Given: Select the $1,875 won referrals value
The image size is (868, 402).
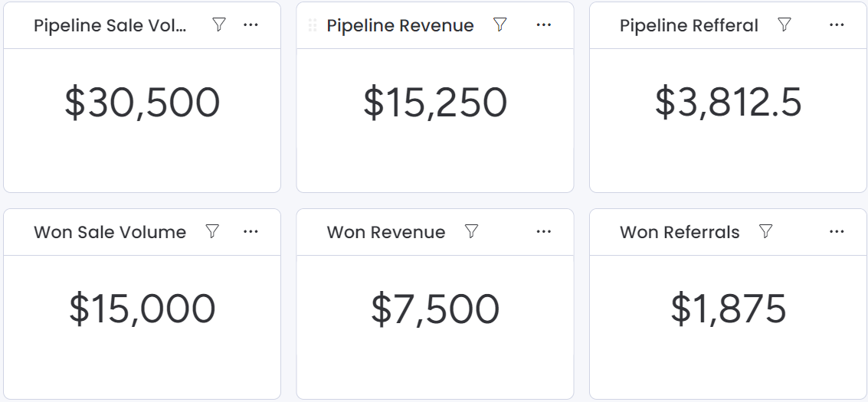Looking at the screenshot, I should pos(729,309).
